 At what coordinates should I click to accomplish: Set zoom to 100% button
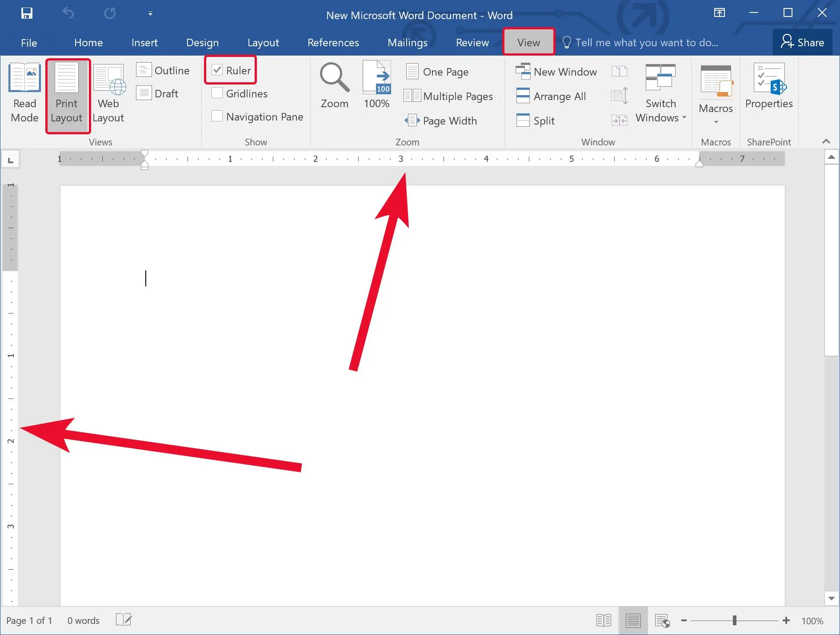point(376,85)
